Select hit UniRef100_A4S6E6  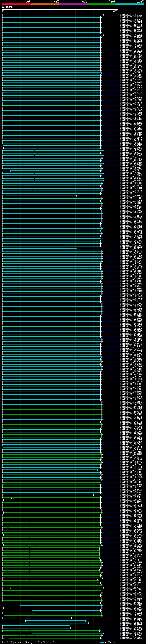coord(131,181)
